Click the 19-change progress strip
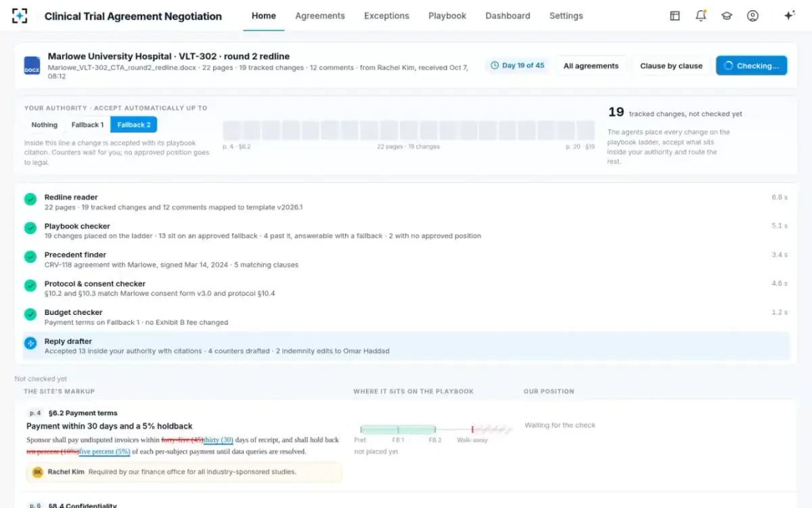 point(409,130)
